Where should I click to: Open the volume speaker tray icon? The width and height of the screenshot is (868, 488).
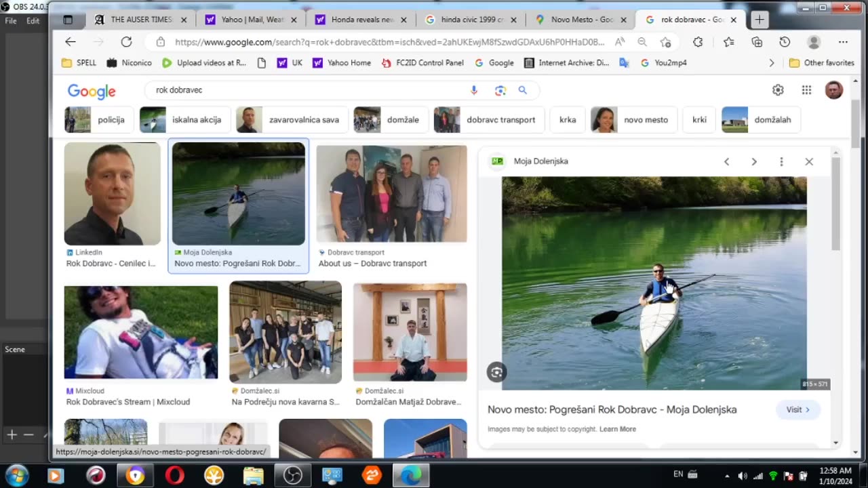tap(742, 476)
